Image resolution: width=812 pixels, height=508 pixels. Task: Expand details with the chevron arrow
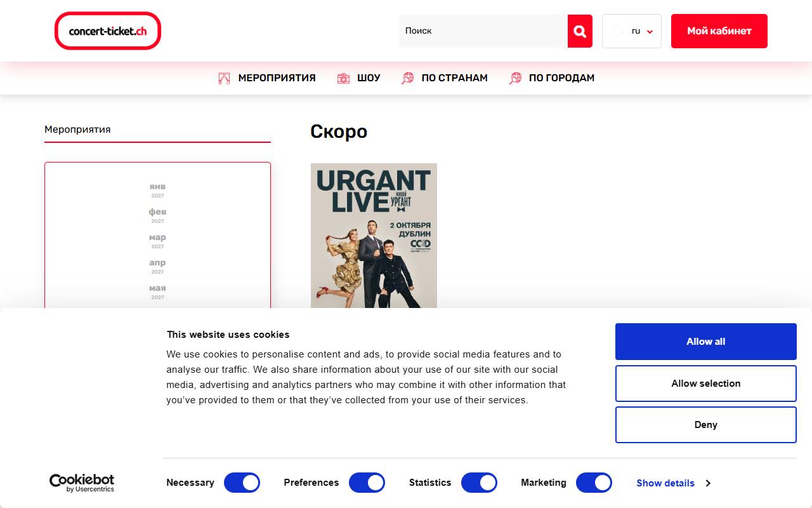[x=708, y=483]
